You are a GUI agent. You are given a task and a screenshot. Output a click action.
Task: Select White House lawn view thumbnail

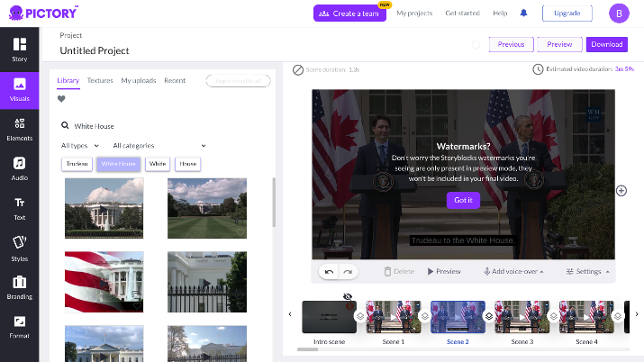pos(207,208)
